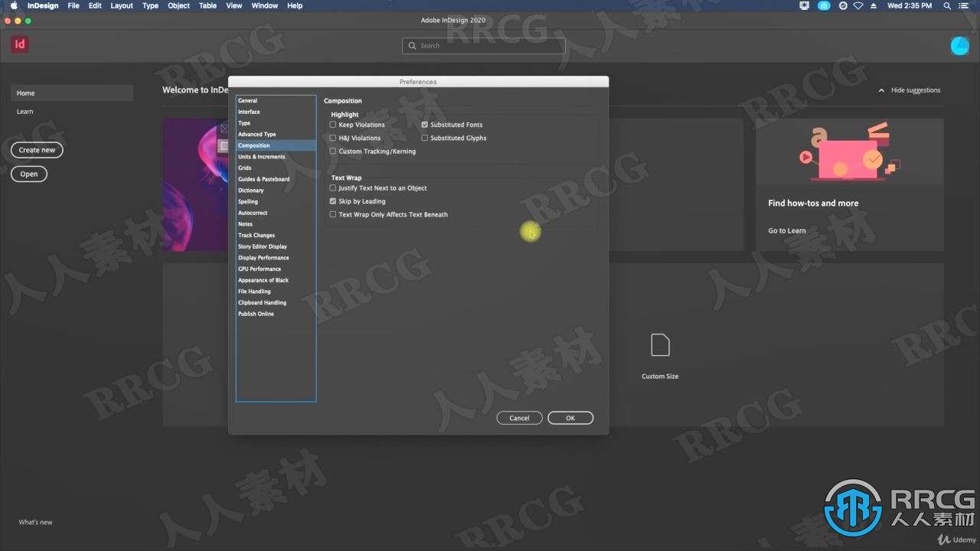Click the Wed 2:35 PM clock

click(x=910, y=5)
